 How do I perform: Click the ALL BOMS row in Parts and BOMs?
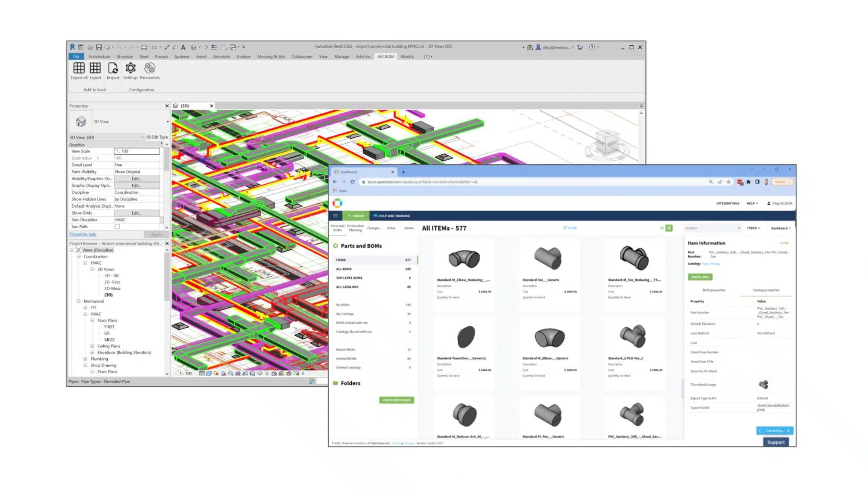coord(373,269)
